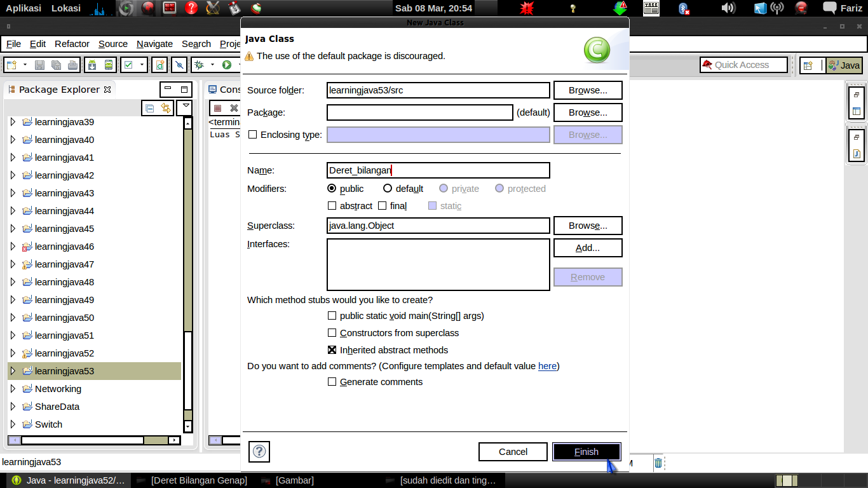Click the green Run button icon
868x488 pixels.
(226, 65)
